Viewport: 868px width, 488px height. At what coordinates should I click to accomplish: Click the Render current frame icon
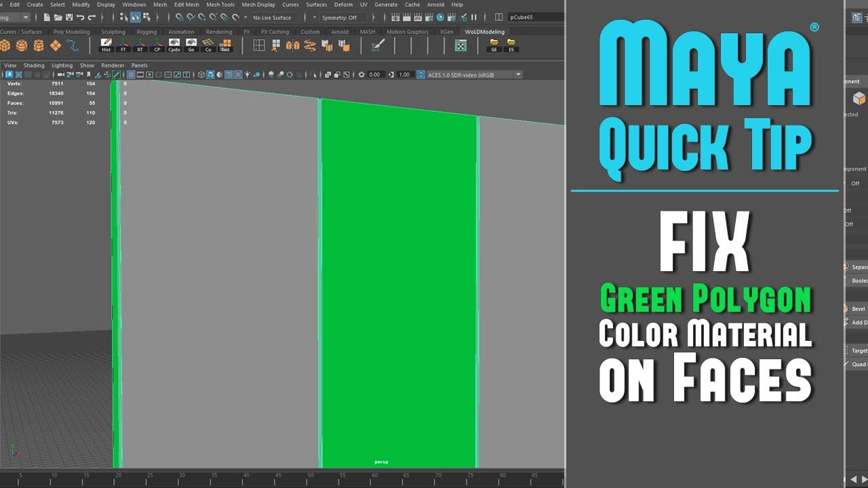tap(406, 17)
